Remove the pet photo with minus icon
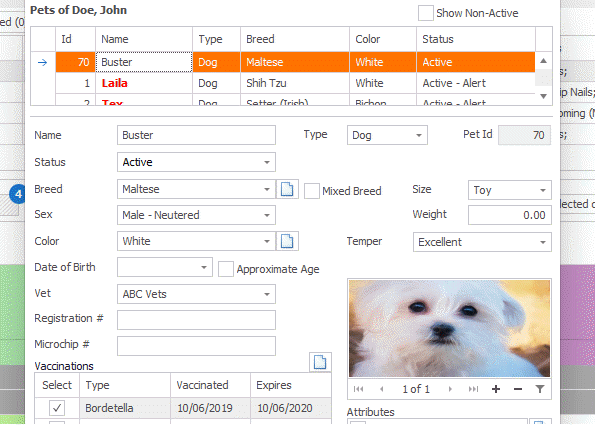Viewport: 595px width, 425px height. (x=518, y=389)
